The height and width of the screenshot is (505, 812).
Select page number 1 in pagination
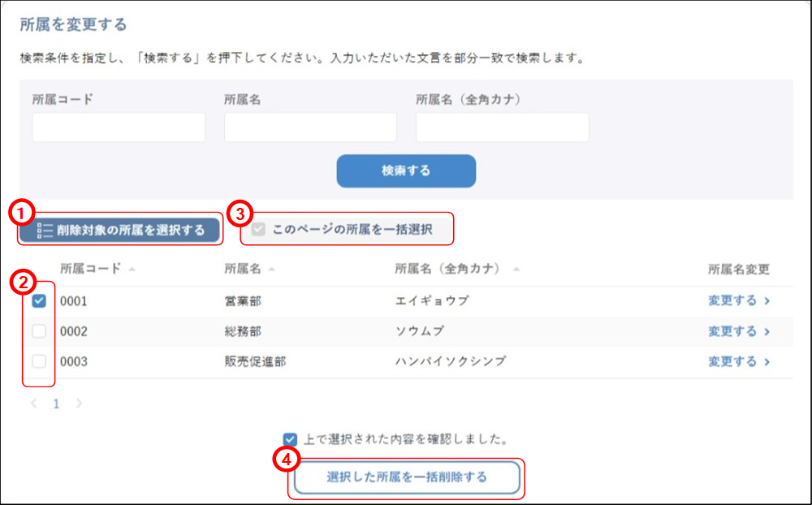[55, 404]
